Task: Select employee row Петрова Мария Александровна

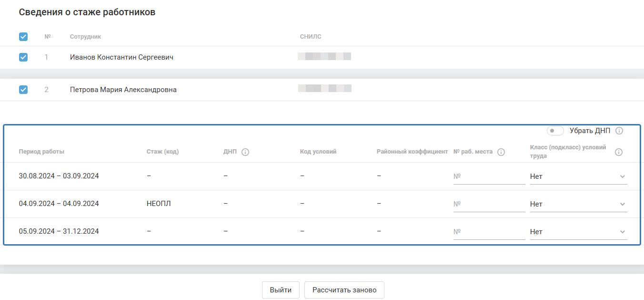Action: coord(123,90)
